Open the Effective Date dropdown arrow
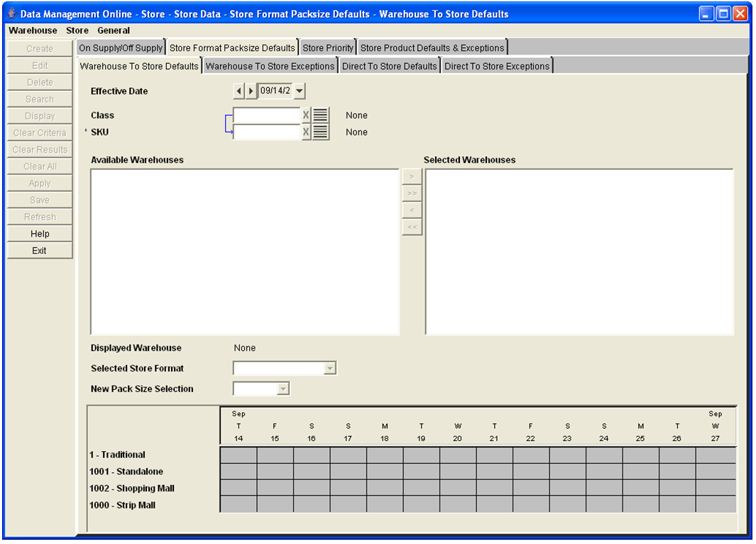756x544 pixels. coord(300,91)
